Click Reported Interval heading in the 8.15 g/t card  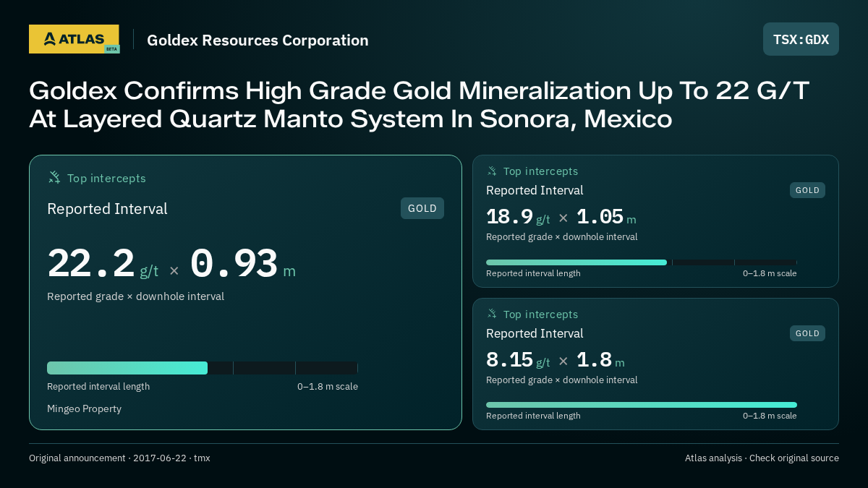[535, 333]
